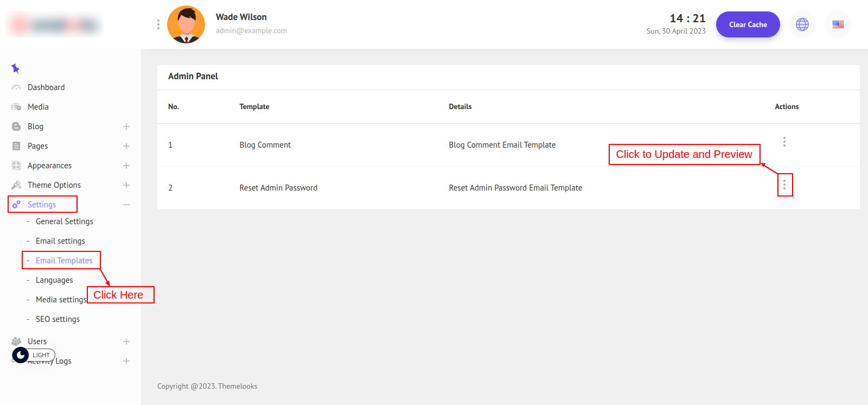The width and height of the screenshot is (868, 405).
Task: Click the Dashboard gauge icon
Action: pos(16,87)
